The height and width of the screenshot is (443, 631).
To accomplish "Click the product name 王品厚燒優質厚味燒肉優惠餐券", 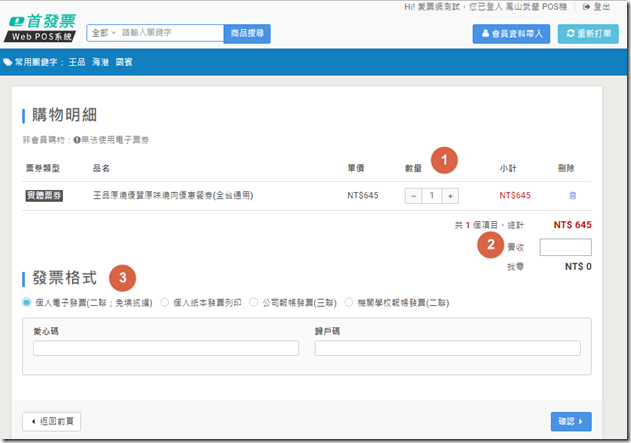I will tap(173, 196).
